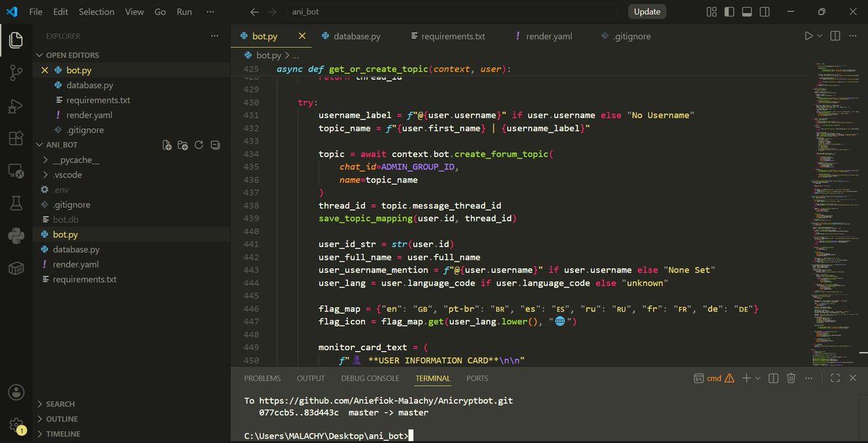Maximize the terminal panel size
868x443 pixels.
[x=835, y=378]
